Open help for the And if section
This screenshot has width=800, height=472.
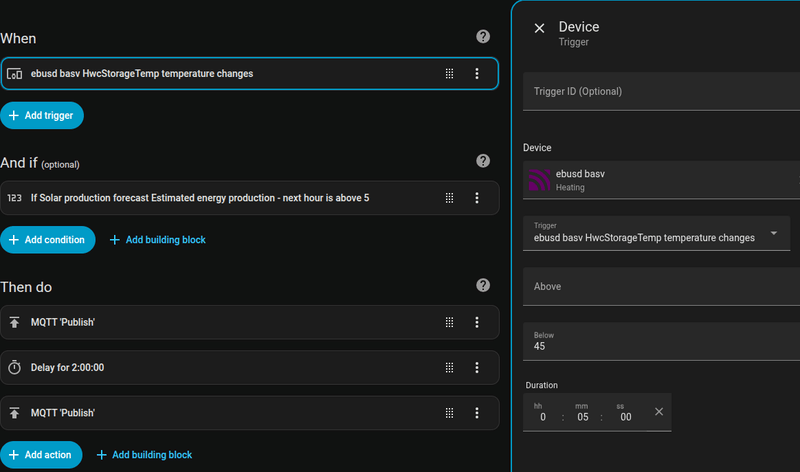coord(483,161)
